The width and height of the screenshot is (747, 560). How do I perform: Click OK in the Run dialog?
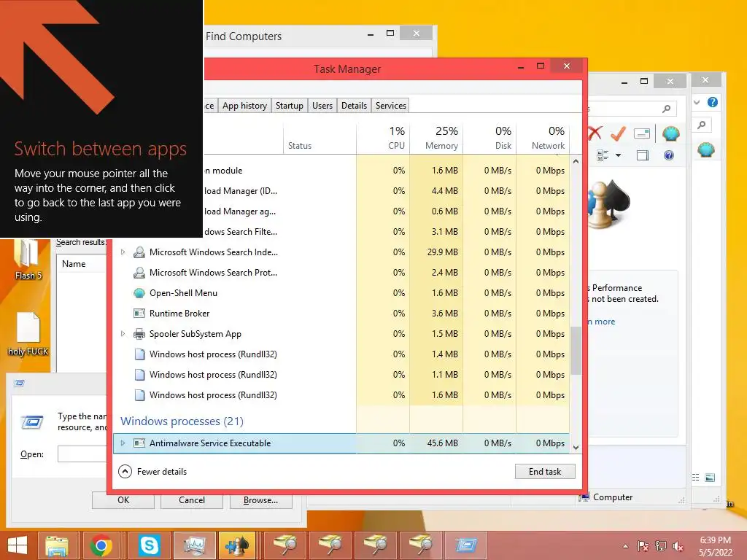(123, 500)
